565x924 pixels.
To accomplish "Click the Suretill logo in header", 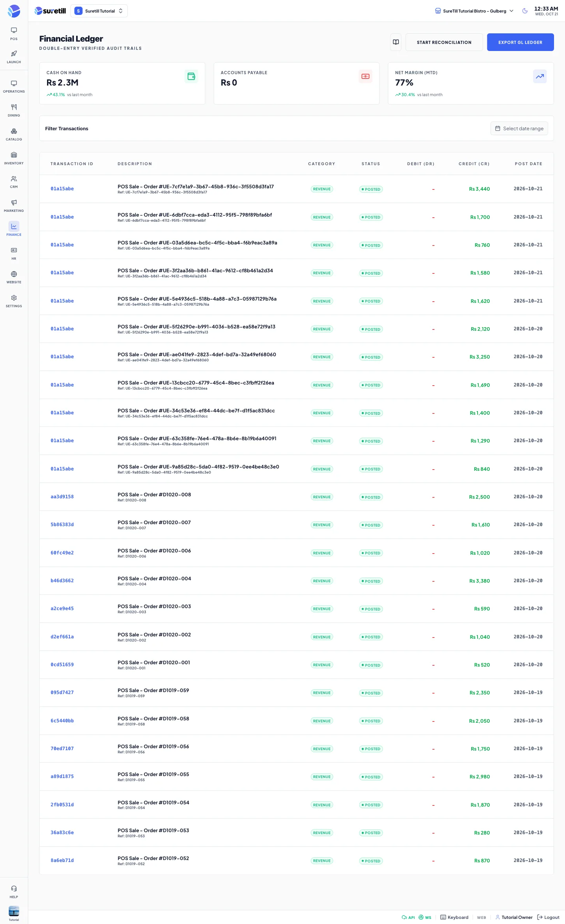I will pyautogui.click(x=50, y=11).
